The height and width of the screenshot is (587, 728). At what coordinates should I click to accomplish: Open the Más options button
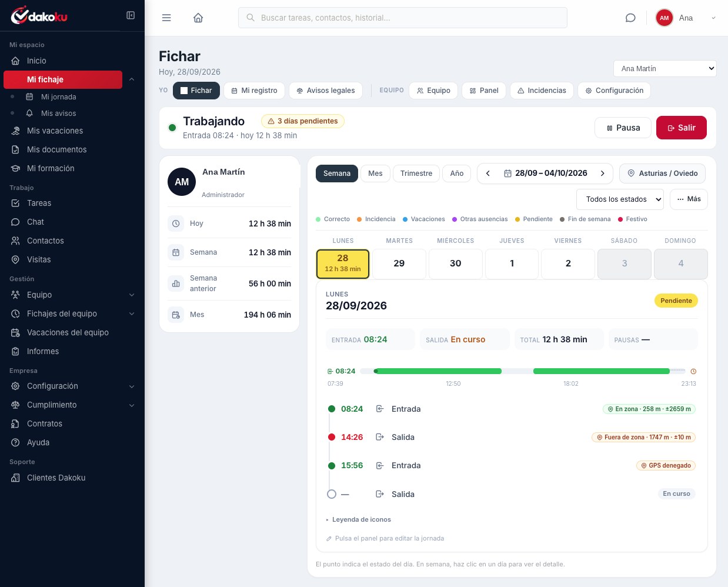(x=689, y=199)
